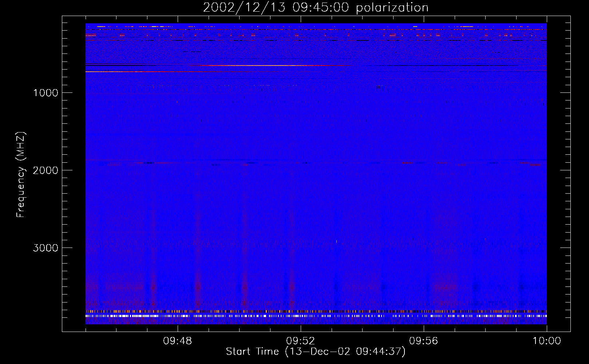Click the '09:48' time tick label
The width and height of the screenshot is (589, 364).
tap(178, 341)
